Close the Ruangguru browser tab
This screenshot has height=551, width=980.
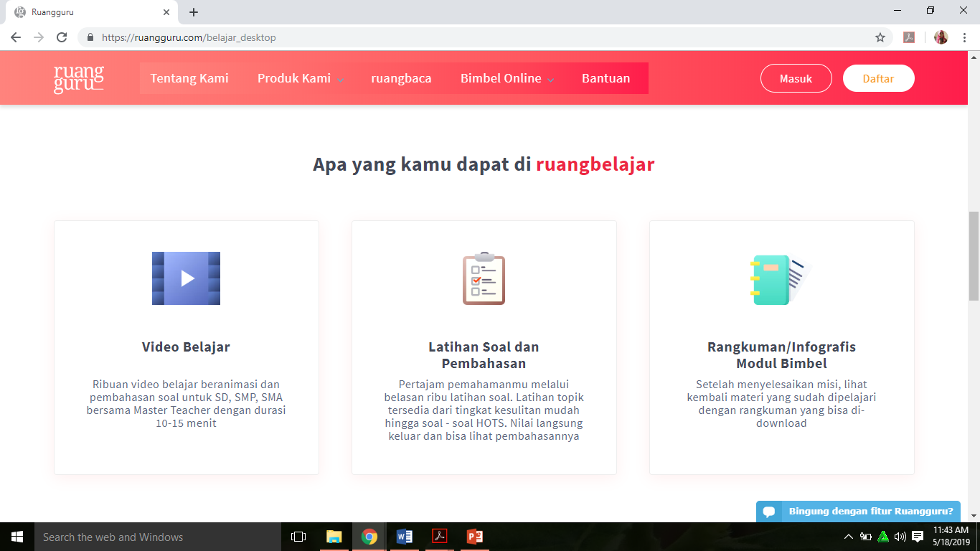(166, 12)
